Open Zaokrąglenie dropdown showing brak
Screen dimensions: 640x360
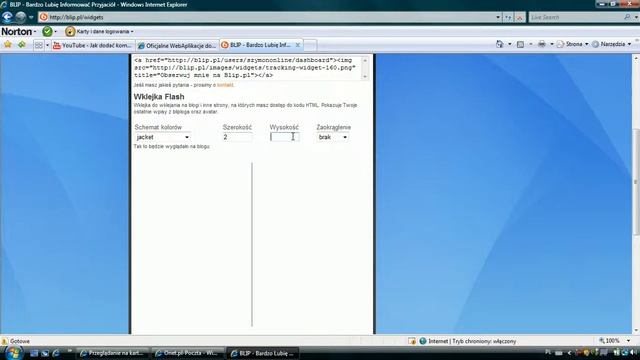pos(333,137)
